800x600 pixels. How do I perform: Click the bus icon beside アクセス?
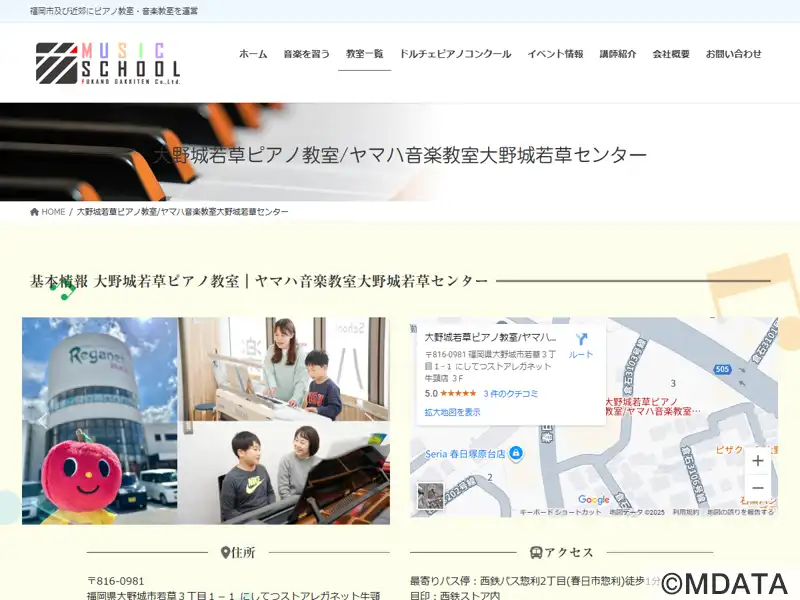click(536, 552)
